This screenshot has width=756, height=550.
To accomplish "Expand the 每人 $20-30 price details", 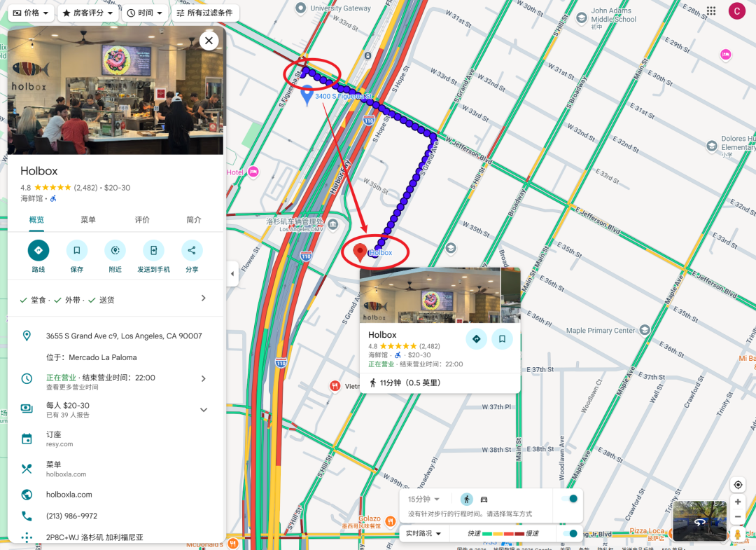I will 204,410.
